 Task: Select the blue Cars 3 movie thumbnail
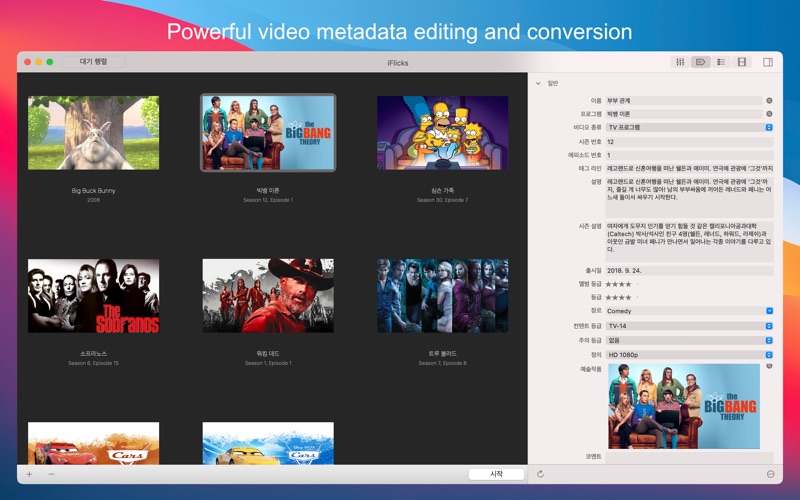pyautogui.click(x=268, y=443)
